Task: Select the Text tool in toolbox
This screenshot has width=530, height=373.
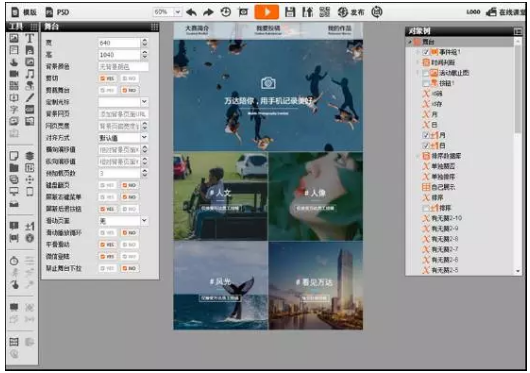Action: [30, 38]
